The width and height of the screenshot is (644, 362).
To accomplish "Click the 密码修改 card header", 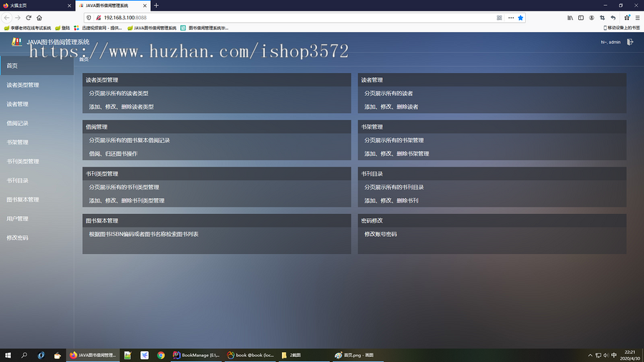I will pos(492,220).
